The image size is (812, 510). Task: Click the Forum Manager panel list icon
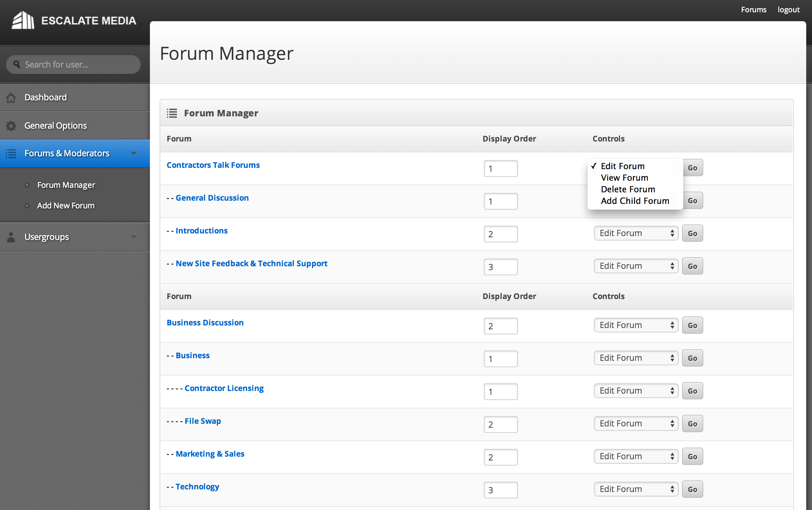point(172,113)
